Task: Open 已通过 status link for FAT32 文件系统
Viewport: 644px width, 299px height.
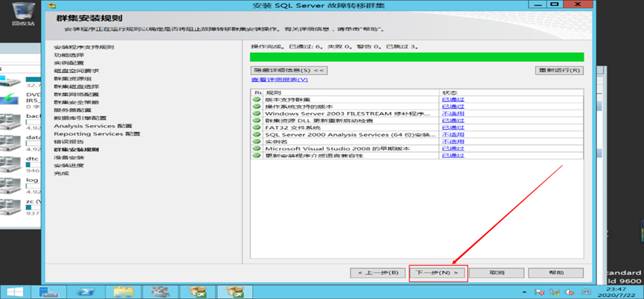Action: click(453, 128)
